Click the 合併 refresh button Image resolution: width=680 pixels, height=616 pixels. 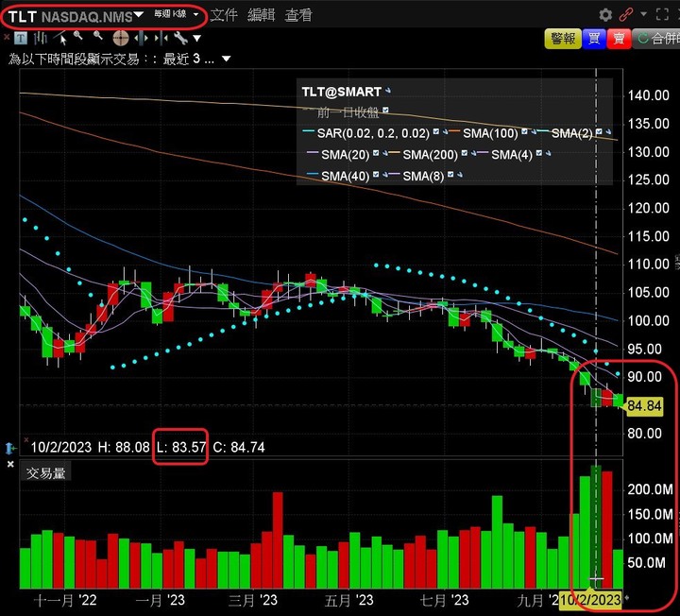(656, 39)
